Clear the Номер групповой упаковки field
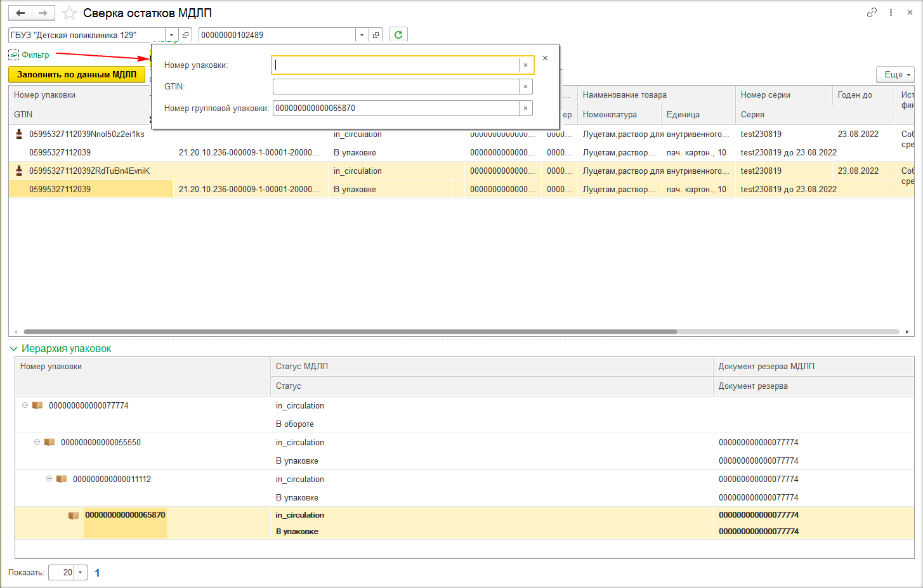923x588 pixels. [526, 108]
